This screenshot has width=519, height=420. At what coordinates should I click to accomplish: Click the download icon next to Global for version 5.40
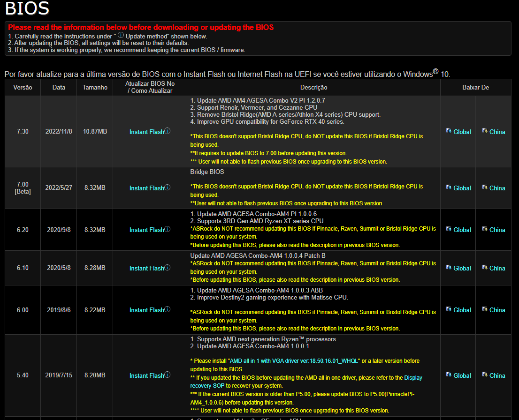coord(449,375)
